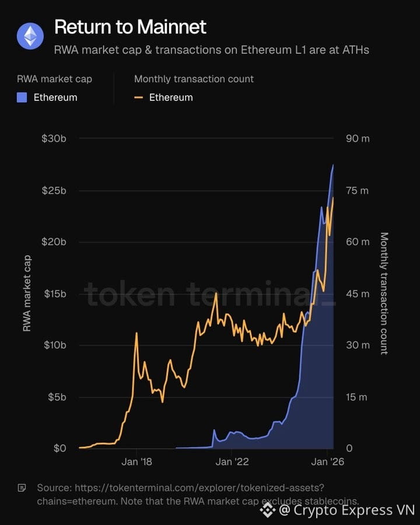Click the $30b left axis label
The image size is (420, 525).
(54, 139)
